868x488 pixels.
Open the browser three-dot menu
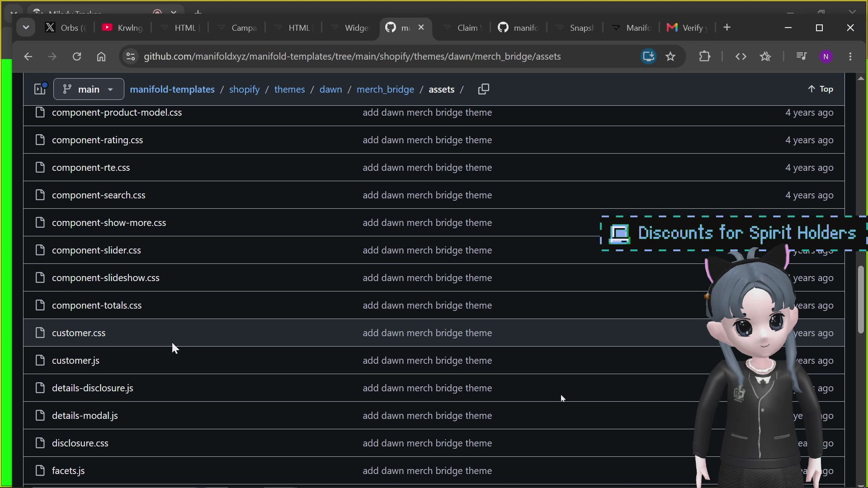[850, 56]
